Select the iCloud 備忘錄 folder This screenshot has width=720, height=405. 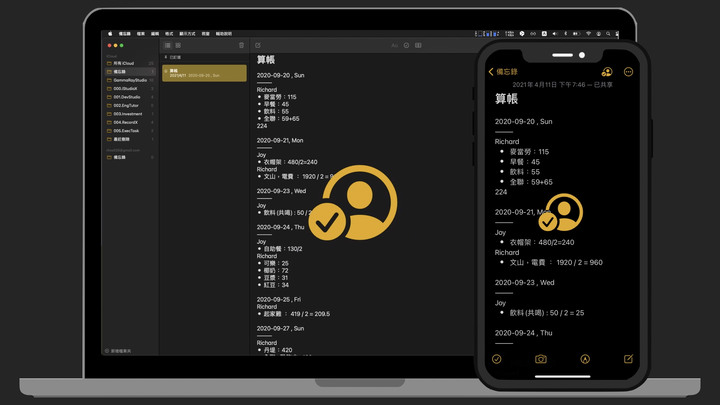(130, 72)
